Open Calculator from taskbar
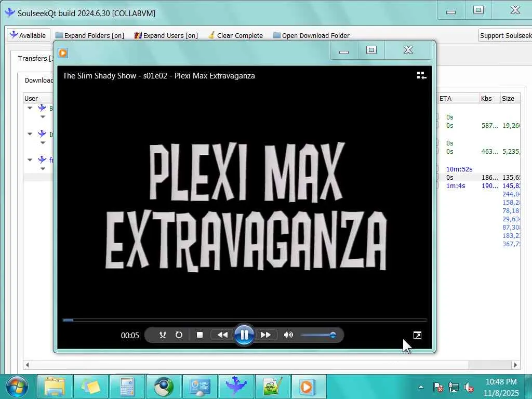The image size is (532, 399). [127, 387]
